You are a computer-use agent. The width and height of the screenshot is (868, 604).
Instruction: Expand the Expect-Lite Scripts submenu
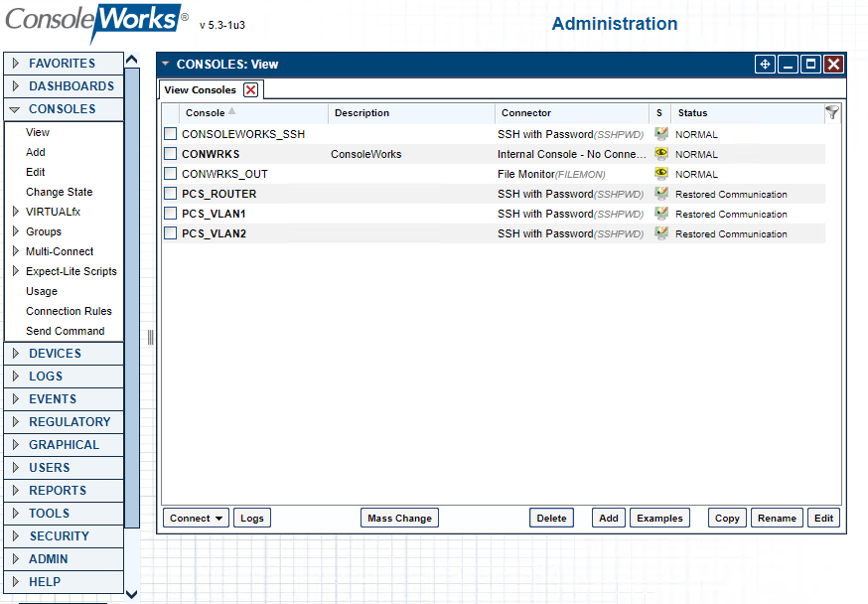pyautogui.click(x=16, y=271)
